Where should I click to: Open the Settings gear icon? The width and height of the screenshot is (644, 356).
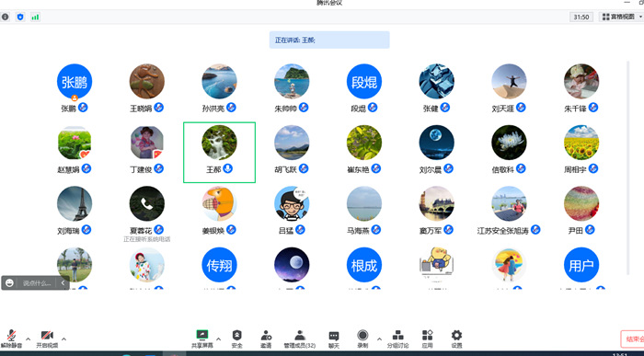[456, 339]
